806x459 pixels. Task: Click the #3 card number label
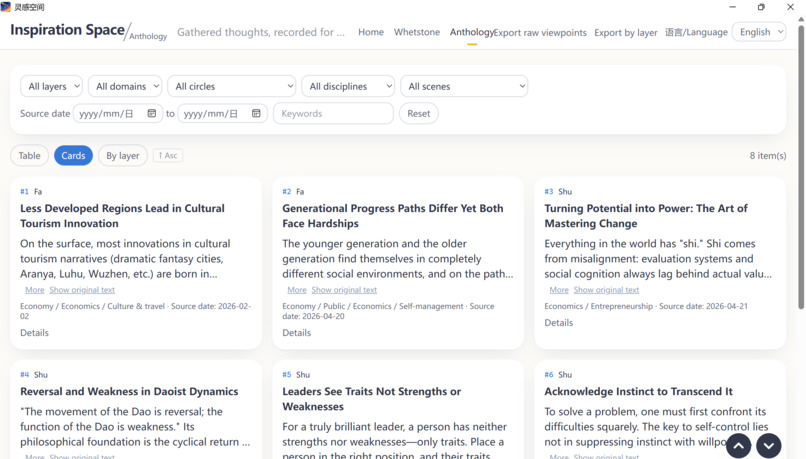coord(548,191)
